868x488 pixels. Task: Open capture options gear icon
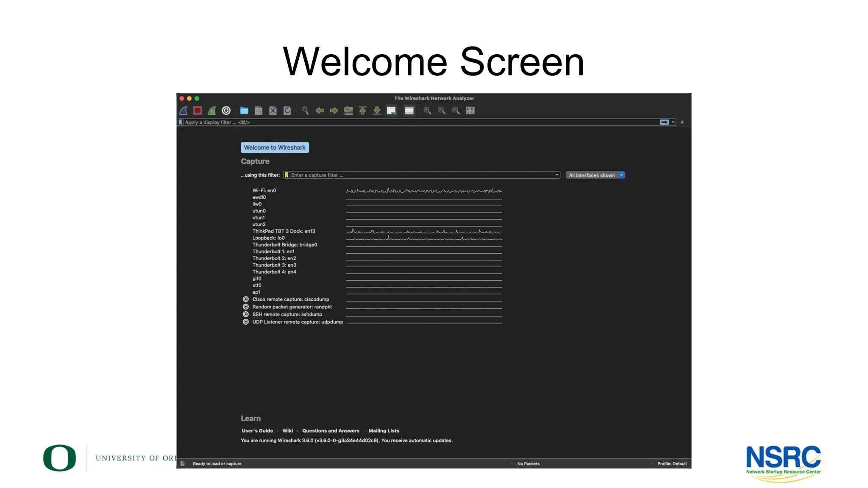click(x=226, y=111)
